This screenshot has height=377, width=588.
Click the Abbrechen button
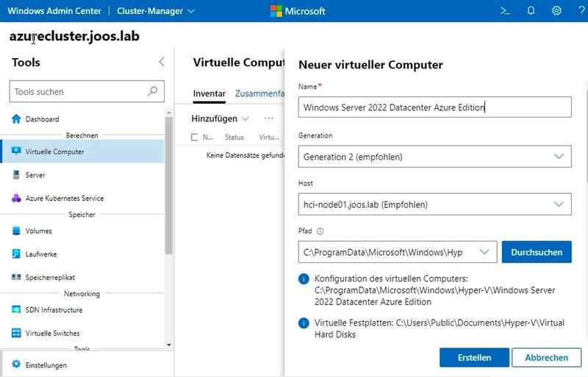[546, 357]
